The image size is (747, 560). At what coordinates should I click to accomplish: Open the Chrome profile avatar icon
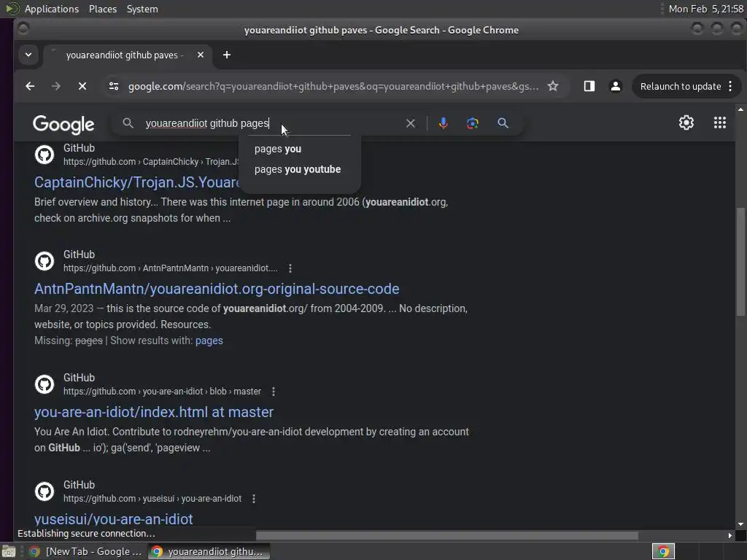[616, 86]
